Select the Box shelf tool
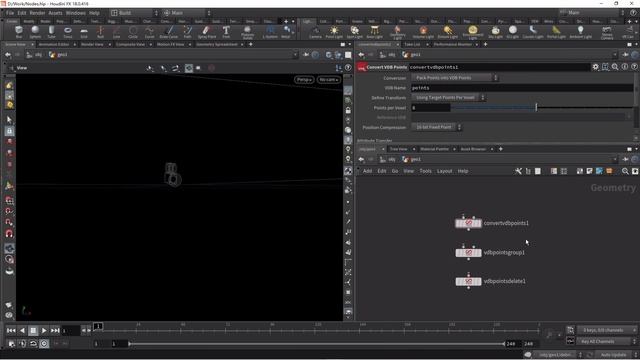Image resolution: width=640 pixels, height=360 pixels. click(19, 32)
